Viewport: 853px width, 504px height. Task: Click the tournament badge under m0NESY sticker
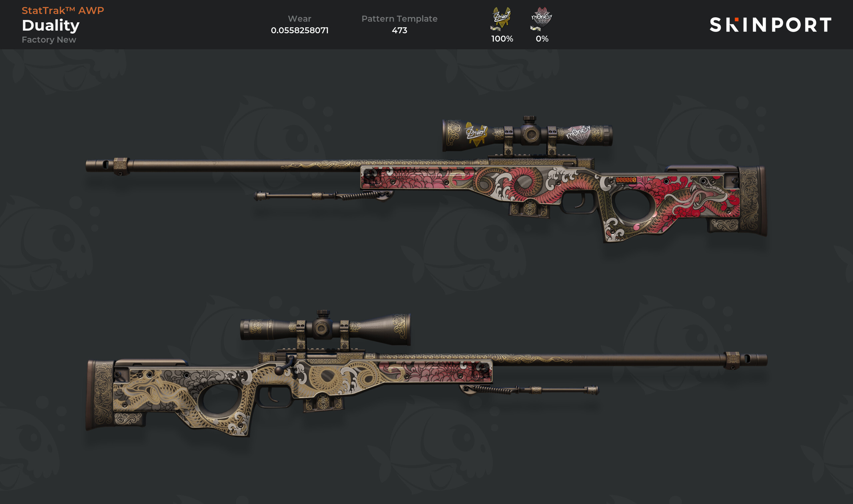click(x=535, y=29)
